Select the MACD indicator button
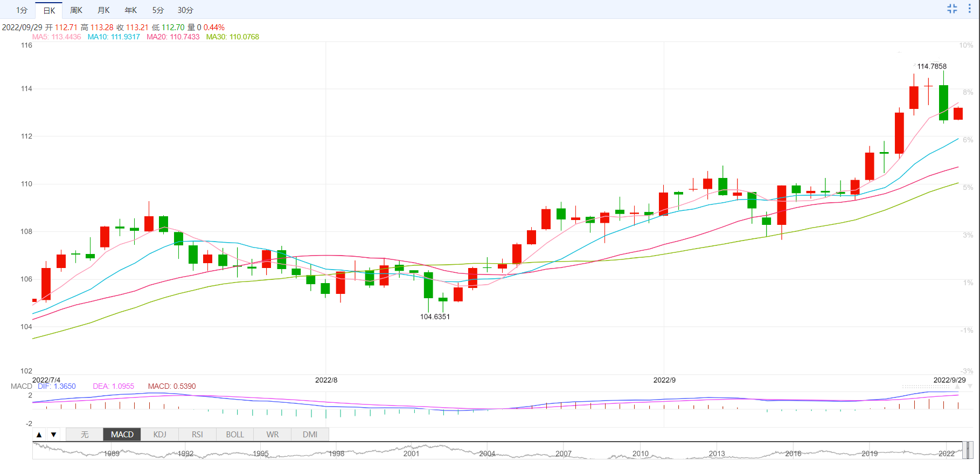 tap(122, 435)
